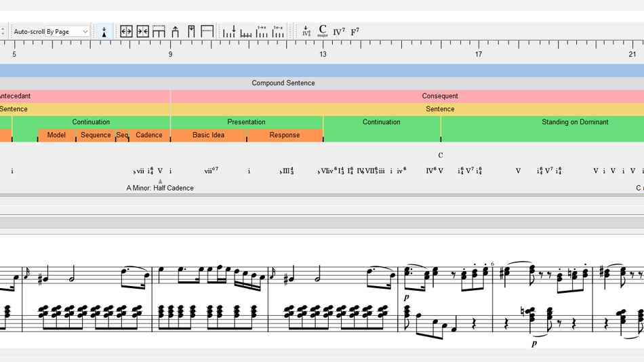
Task: Select the Compound Sentence region bar
Action: coord(283,83)
